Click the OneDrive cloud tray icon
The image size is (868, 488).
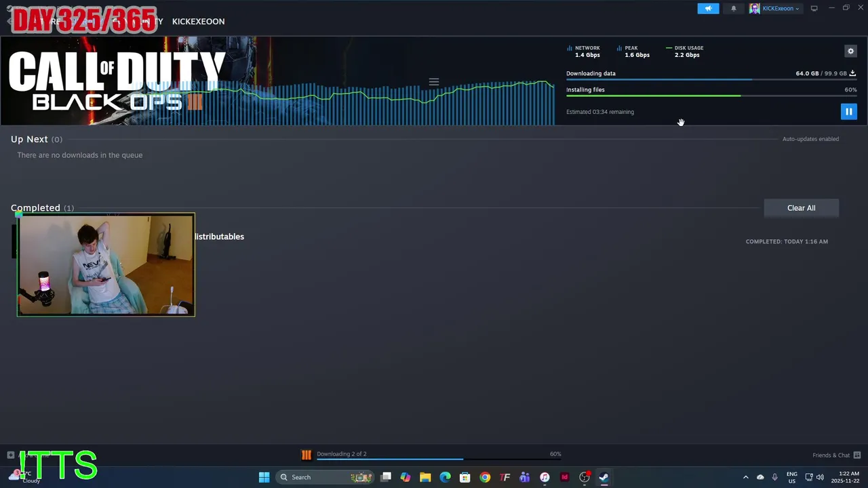pyautogui.click(x=760, y=477)
